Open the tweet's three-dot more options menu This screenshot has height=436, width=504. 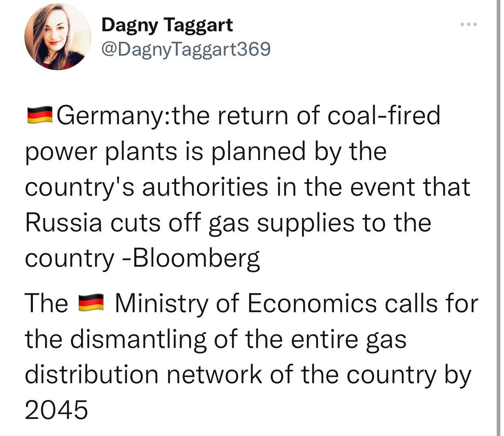469,25
